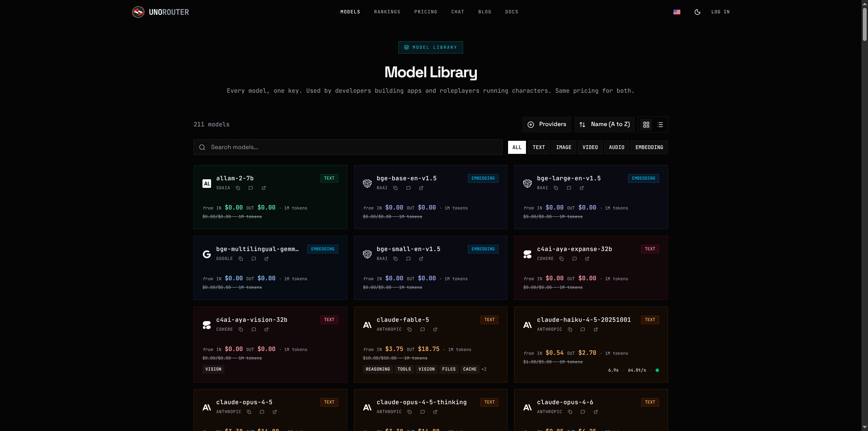Open external link for bge-large-en-v1.5
This screenshot has width=868, height=431.
[582, 188]
